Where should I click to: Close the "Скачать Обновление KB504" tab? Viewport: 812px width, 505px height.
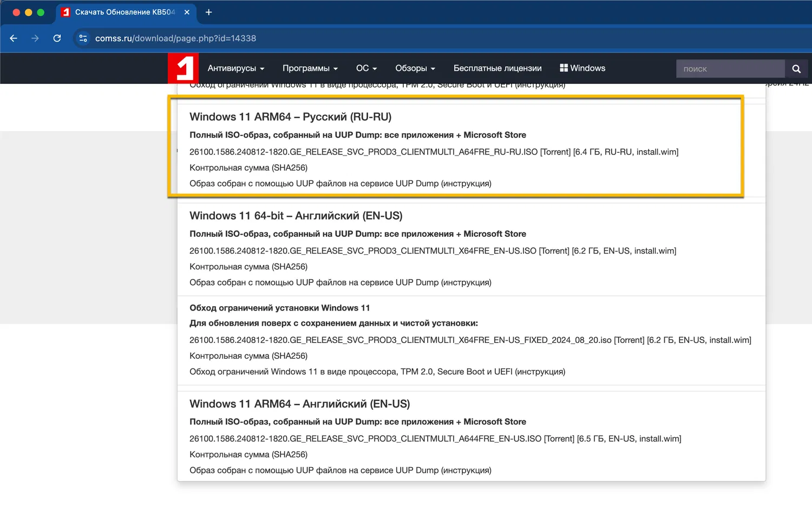point(187,12)
